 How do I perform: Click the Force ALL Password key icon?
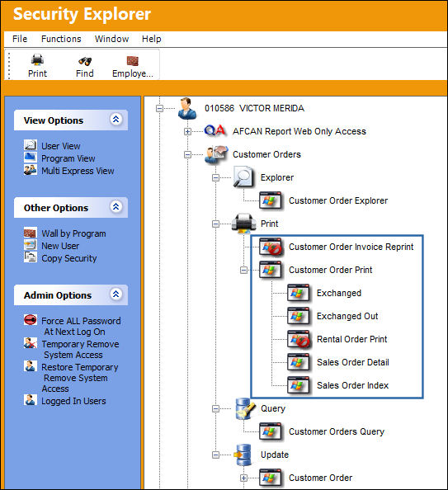[x=31, y=320]
